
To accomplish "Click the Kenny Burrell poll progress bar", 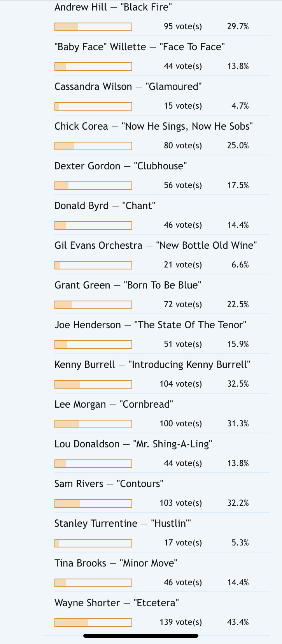I will pyautogui.click(x=93, y=384).
